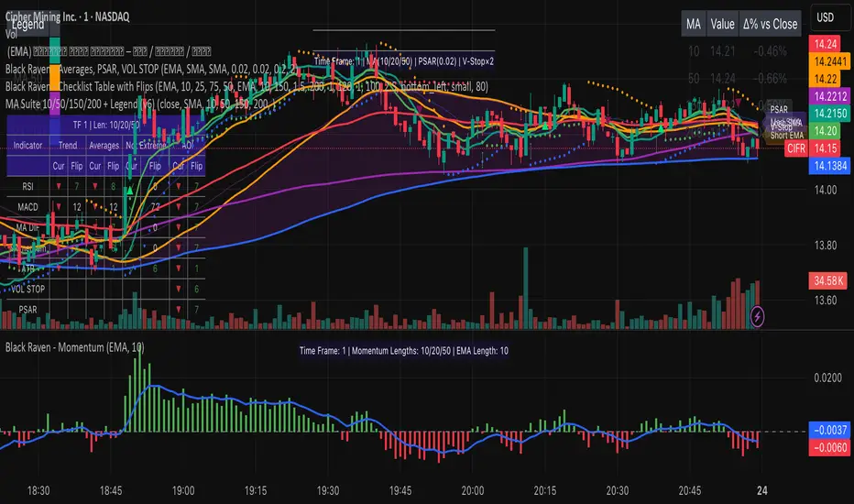Viewport: 854px width, 504px height.
Task: Select the Black Raven Averages, PSAR, VOL STOP legend
Action: point(151,70)
